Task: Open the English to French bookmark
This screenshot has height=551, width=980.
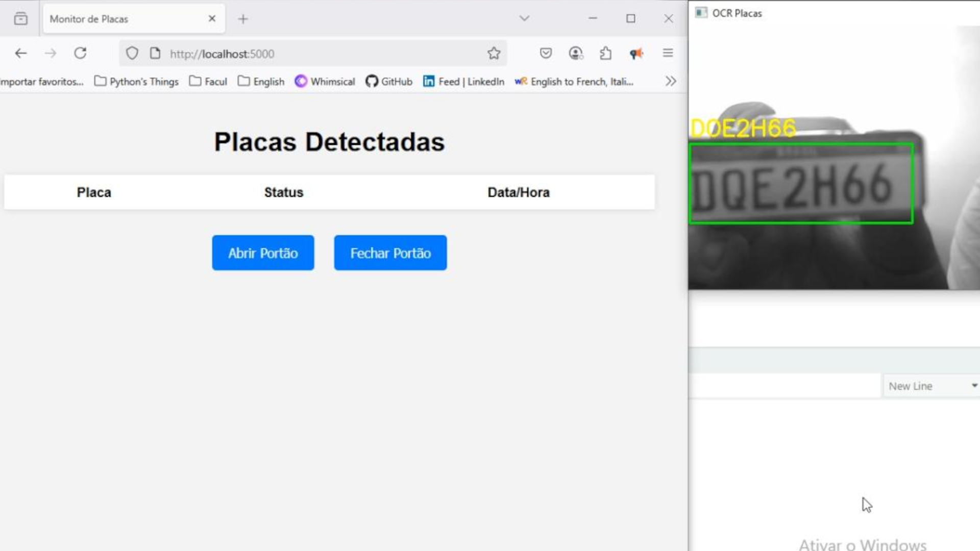Action: click(574, 82)
